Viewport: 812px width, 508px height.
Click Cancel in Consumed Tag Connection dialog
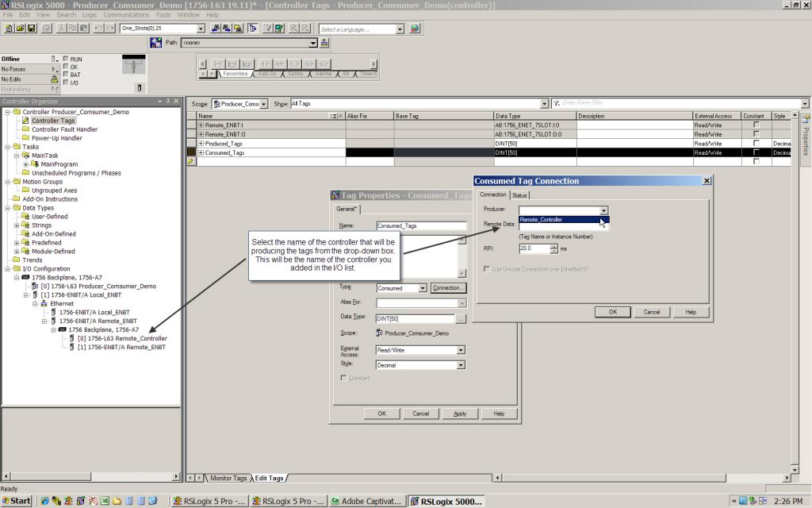coord(652,312)
